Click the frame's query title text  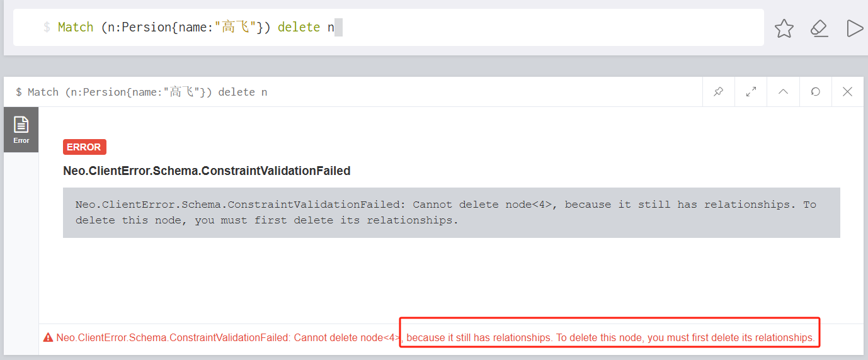coord(142,92)
